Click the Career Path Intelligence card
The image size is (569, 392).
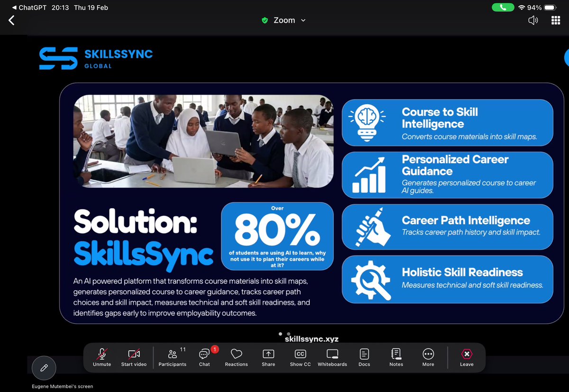click(447, 227)
